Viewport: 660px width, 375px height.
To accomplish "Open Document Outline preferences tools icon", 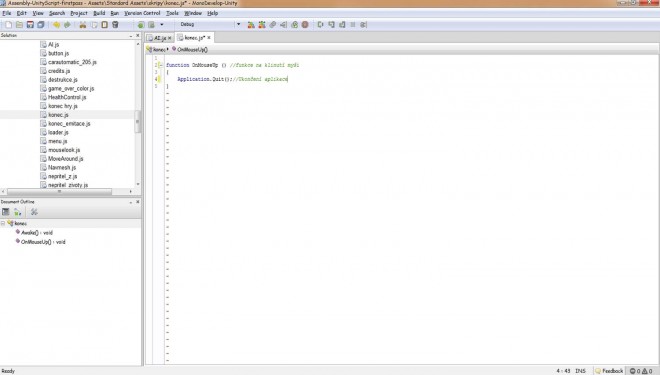I will pyautogui.click(x=34, y=212).
